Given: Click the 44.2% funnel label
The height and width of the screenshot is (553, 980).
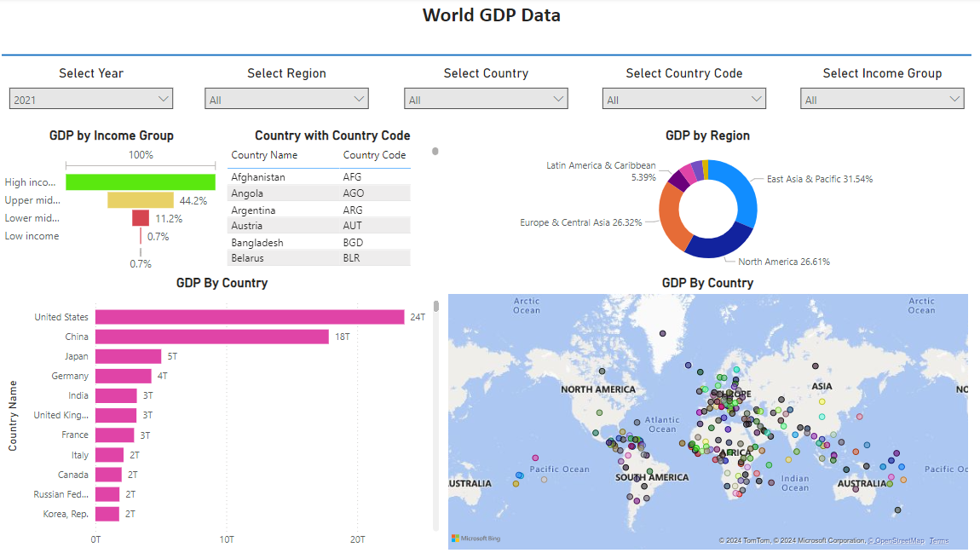Looking at the screenshot, I should tap(193, 200).
